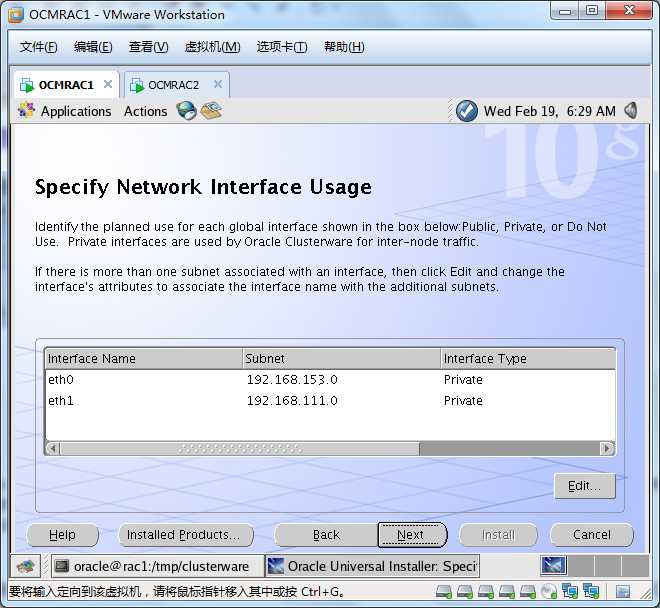Launch the web browser globe icon
This screenshot has height=608, width=660.
pyautogui.click(x=186, y=111)
